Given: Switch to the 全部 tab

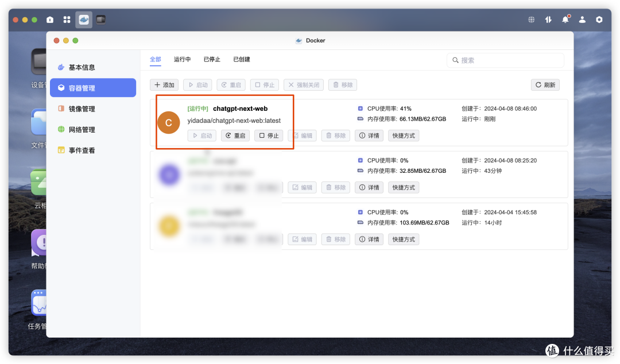Looking at the screenshot, I should tap(156, 59).
